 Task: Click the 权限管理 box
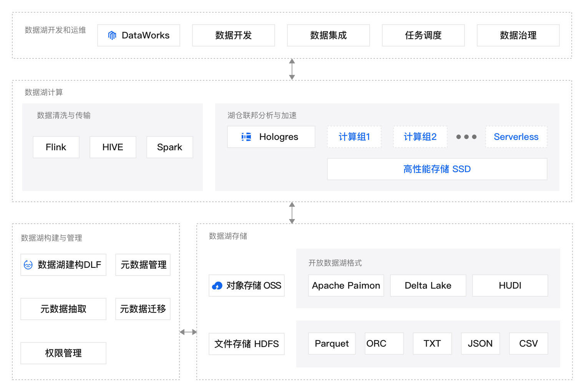(63, 353)
